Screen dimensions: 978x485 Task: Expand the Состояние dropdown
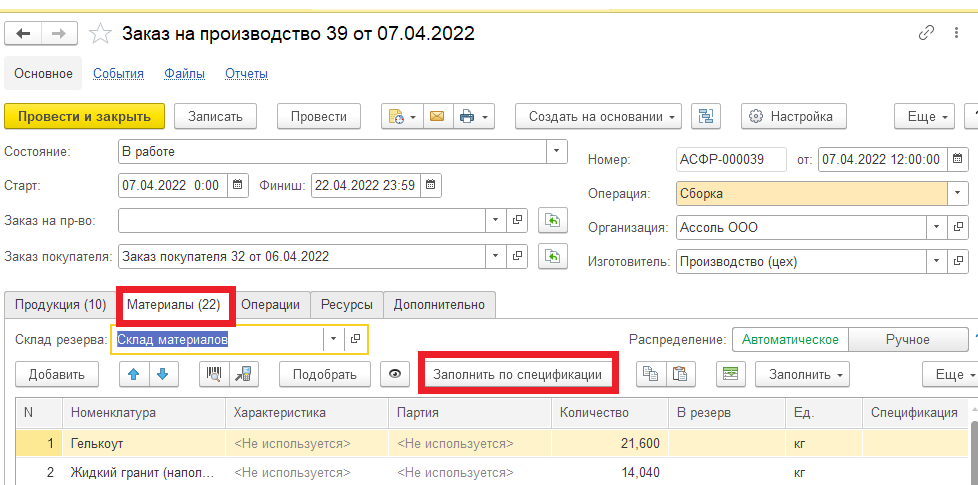(557, 151)
